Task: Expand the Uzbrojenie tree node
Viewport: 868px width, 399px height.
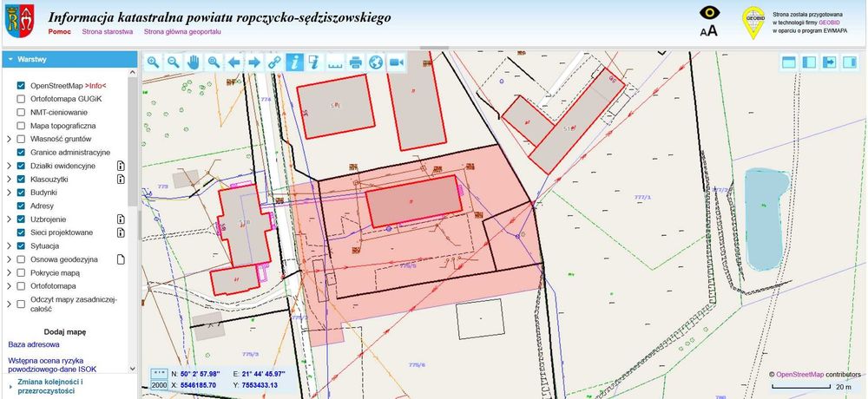Action: point(9,219)
